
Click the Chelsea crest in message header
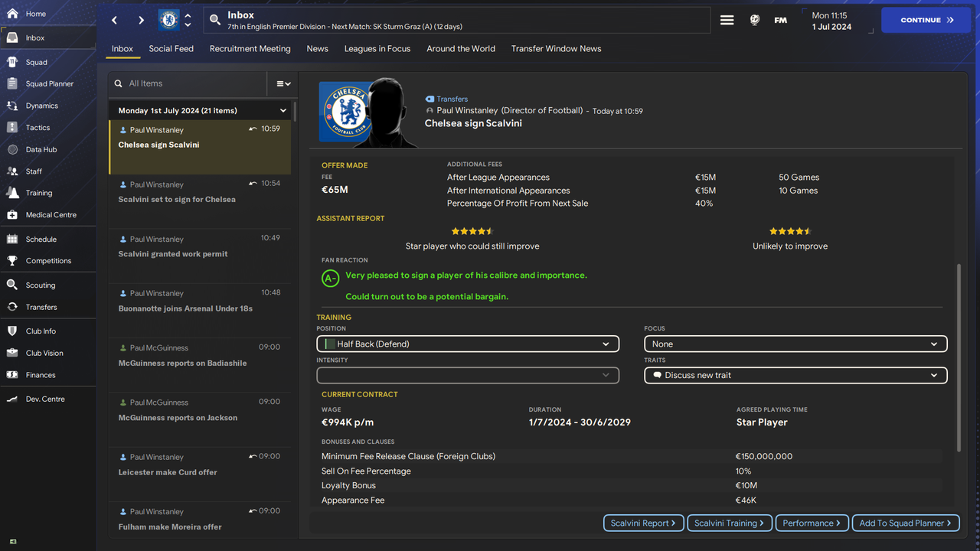[x=347, y=112]
